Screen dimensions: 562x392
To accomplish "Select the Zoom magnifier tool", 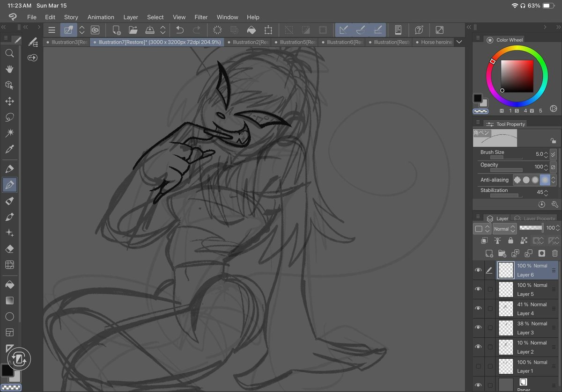I will pos(9,53).
